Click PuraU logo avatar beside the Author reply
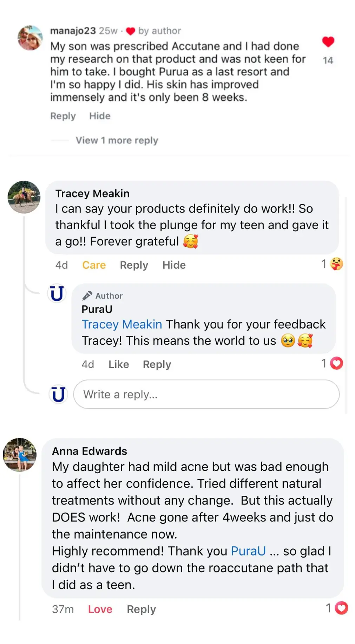This screenshot has height=644, width=355. pyautogui.click(x=57, y=293)
